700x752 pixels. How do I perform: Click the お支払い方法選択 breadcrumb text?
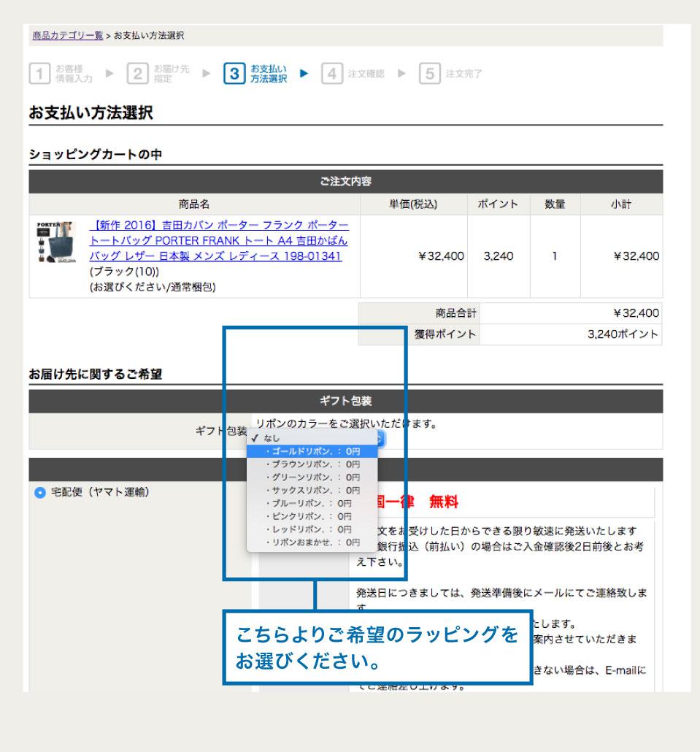tap(149, 36)
